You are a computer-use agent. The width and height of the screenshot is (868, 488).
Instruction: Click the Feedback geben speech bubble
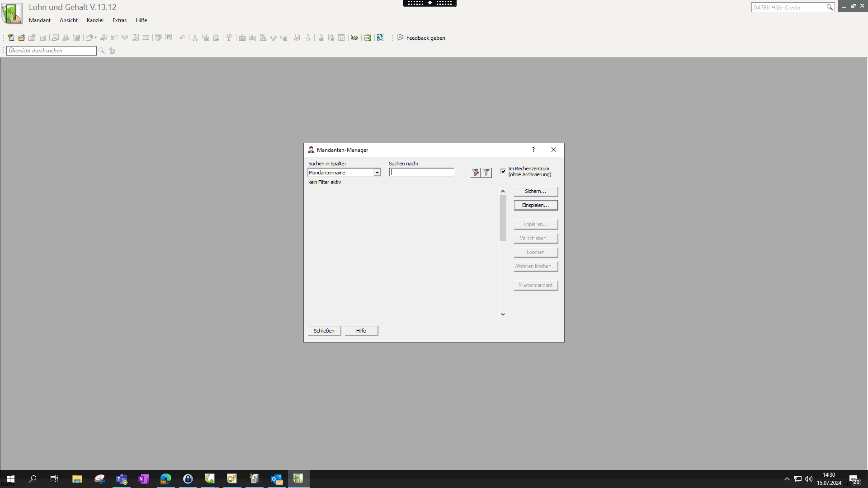(400, 38)
